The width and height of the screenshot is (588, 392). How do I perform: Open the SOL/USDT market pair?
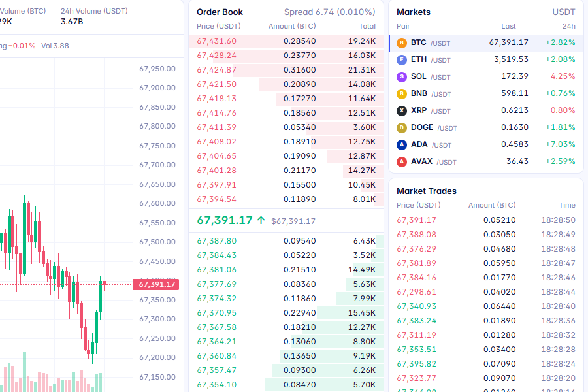click(486, 77)
